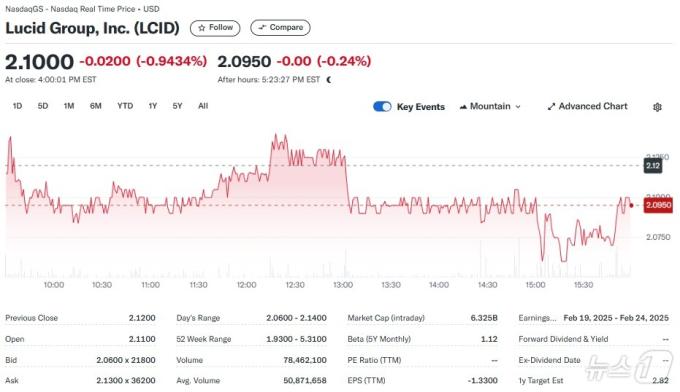Click the EPS (TTM) value -1.3300
Image resolution: width=680 pixels, height=392 pixels.
(483, 380)
